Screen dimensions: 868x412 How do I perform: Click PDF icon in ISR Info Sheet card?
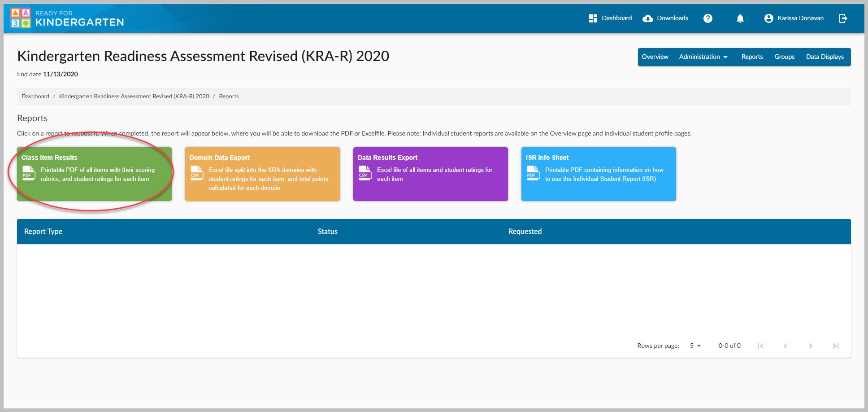tap(533, 173)
